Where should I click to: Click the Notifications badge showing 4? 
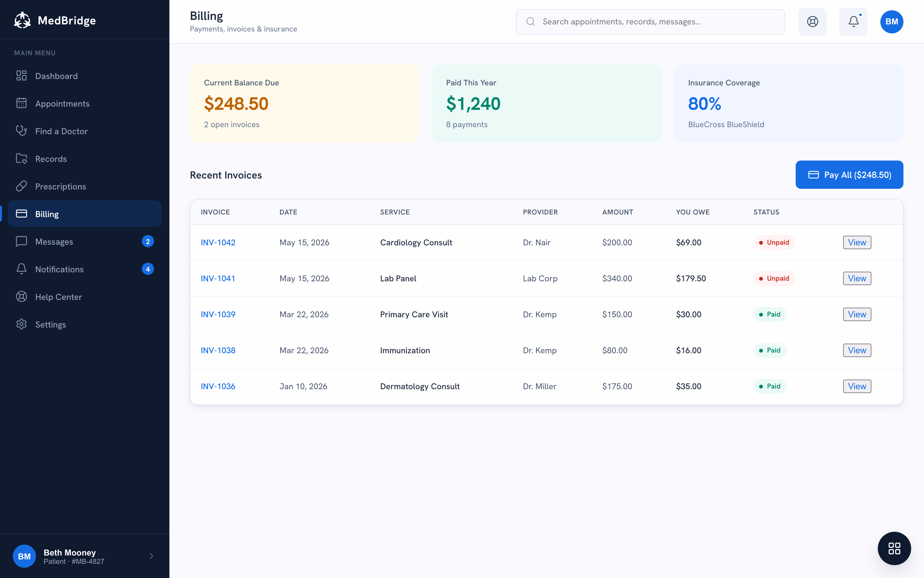tap(148, 269)
